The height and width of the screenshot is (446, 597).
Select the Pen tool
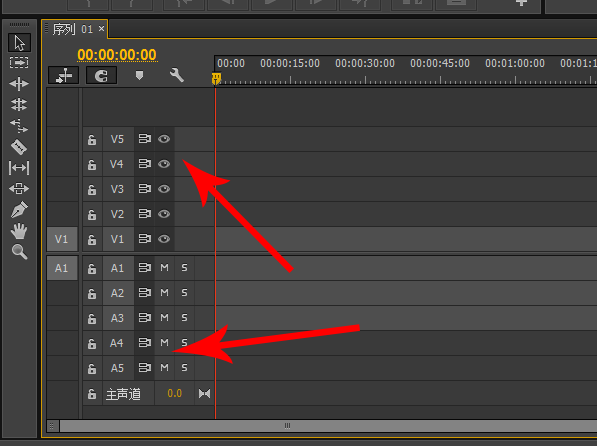[19, 209]
